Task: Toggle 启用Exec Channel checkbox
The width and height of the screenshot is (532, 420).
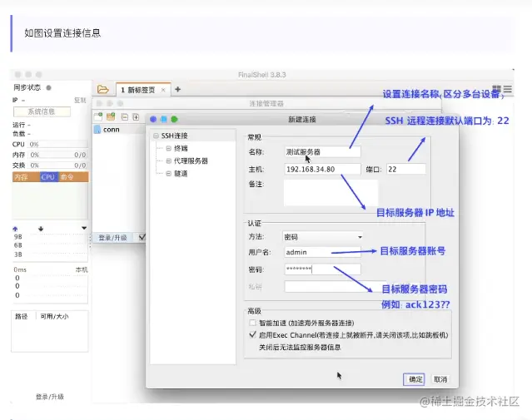Action: click(252, 335)
